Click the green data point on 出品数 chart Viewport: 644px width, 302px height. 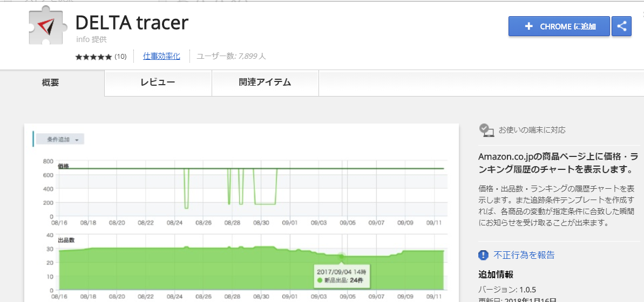[x=341, y=257]
